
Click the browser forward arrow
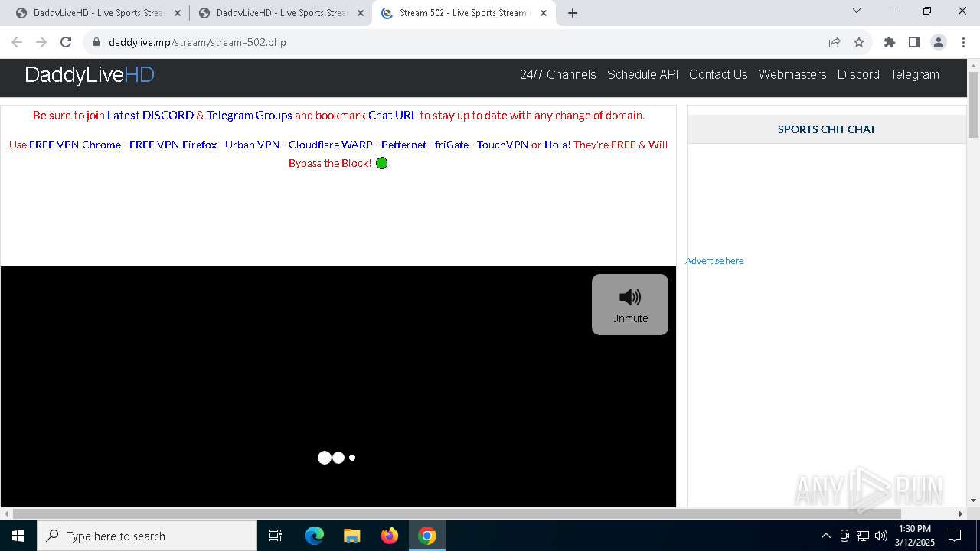[41, 42]
